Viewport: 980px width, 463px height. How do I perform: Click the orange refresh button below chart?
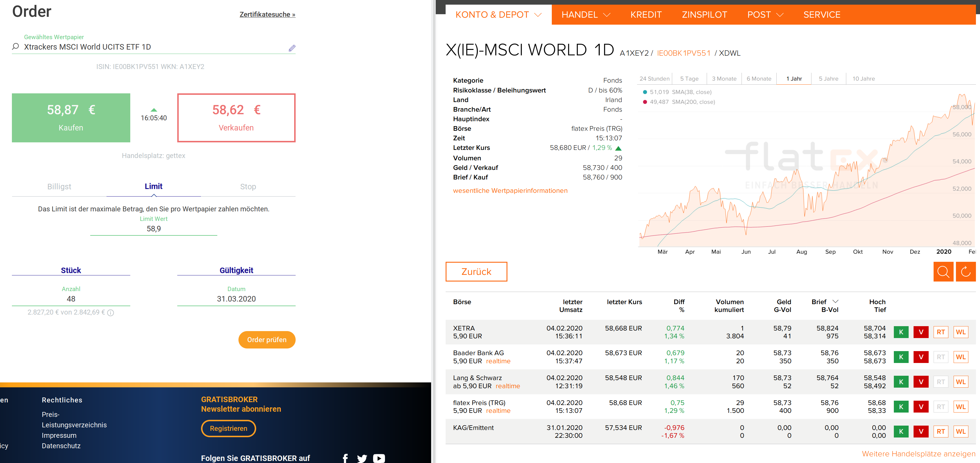[x=965, y=271]
